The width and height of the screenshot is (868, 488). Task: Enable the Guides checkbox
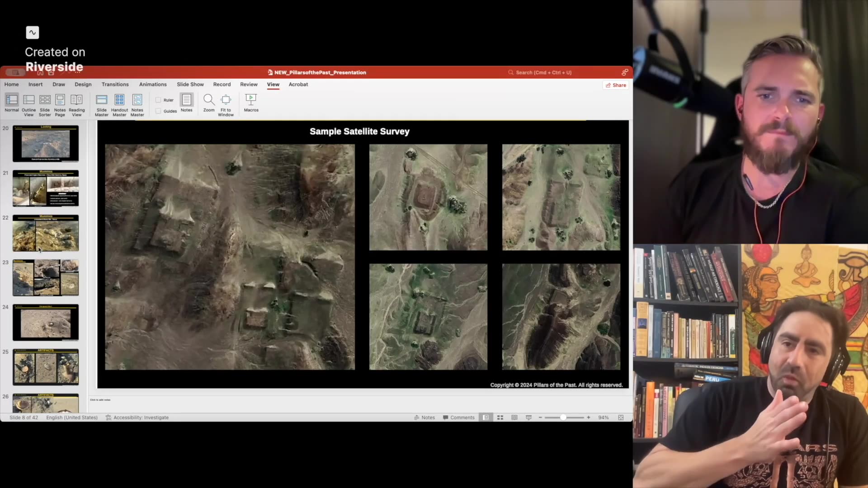[158, 111]
